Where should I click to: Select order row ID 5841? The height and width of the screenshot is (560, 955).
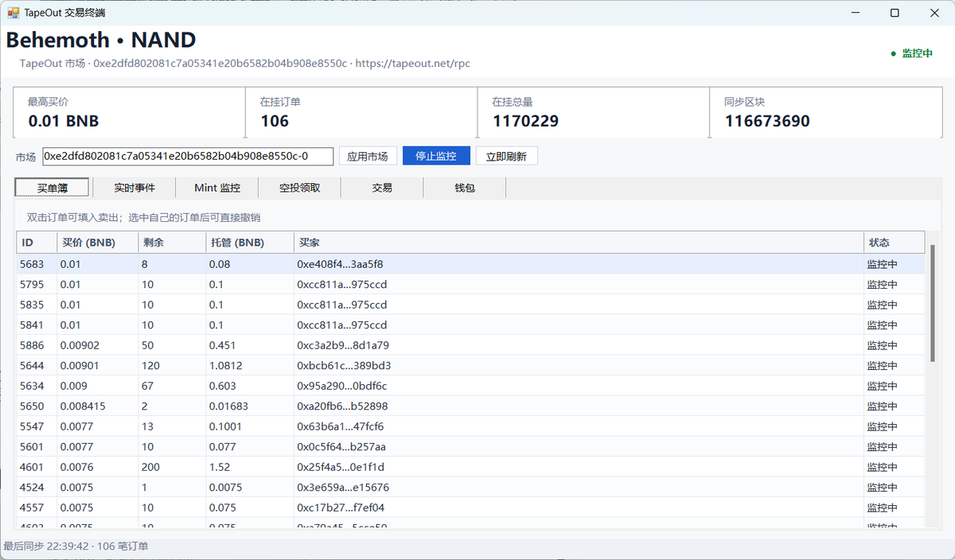(x=471, y=325)
